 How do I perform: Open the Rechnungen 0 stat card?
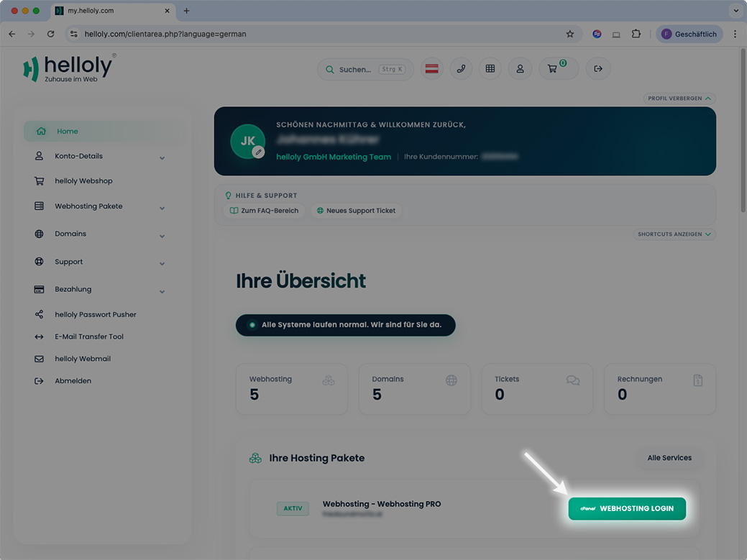click(x=660, y=389)
